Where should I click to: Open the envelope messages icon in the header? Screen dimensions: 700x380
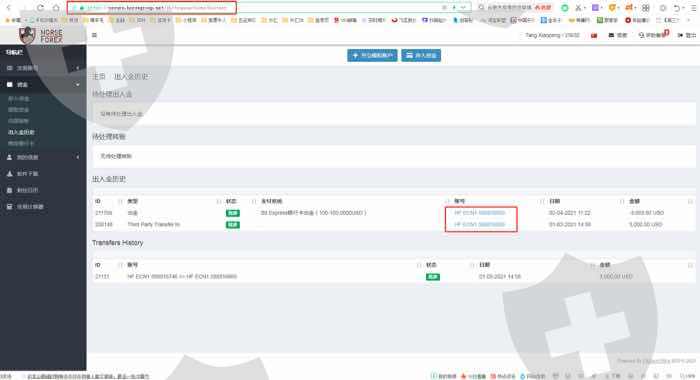pyautogui.click(x=611, y=35)
